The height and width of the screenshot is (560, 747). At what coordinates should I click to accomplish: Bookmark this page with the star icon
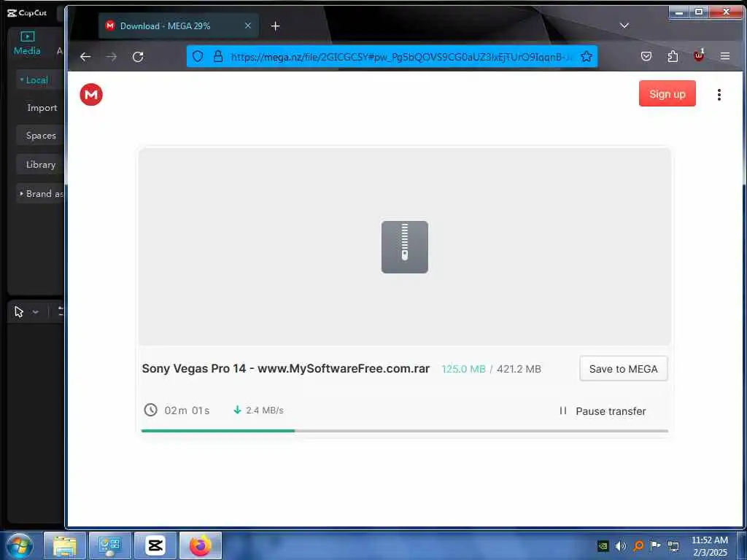[x=587, y=57]
